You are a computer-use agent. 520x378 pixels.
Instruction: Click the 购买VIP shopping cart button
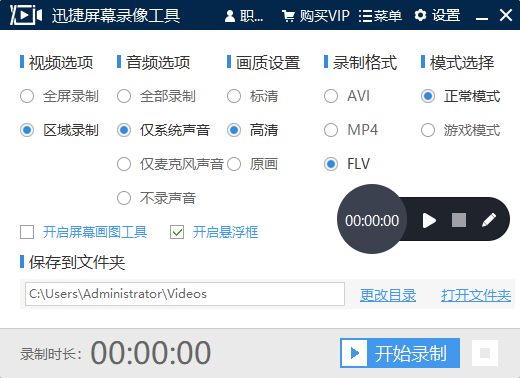[x=316, y=16]
